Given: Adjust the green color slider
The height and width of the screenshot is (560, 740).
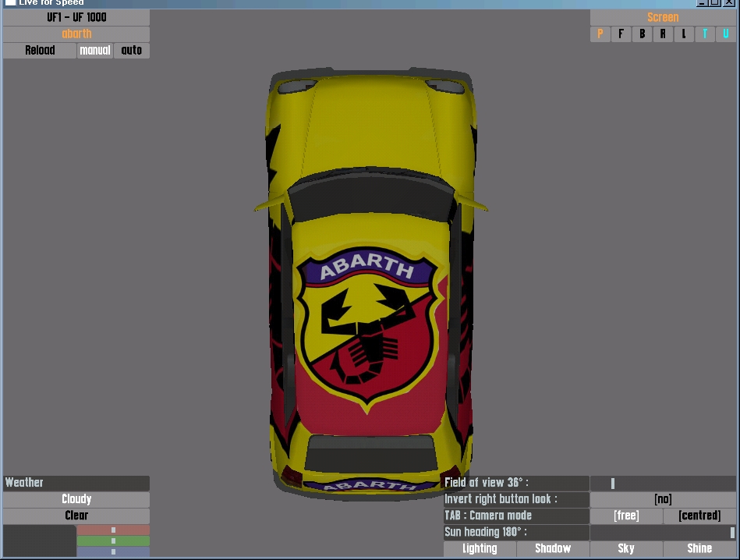Looking at the screenshot, I should [113, 541].
